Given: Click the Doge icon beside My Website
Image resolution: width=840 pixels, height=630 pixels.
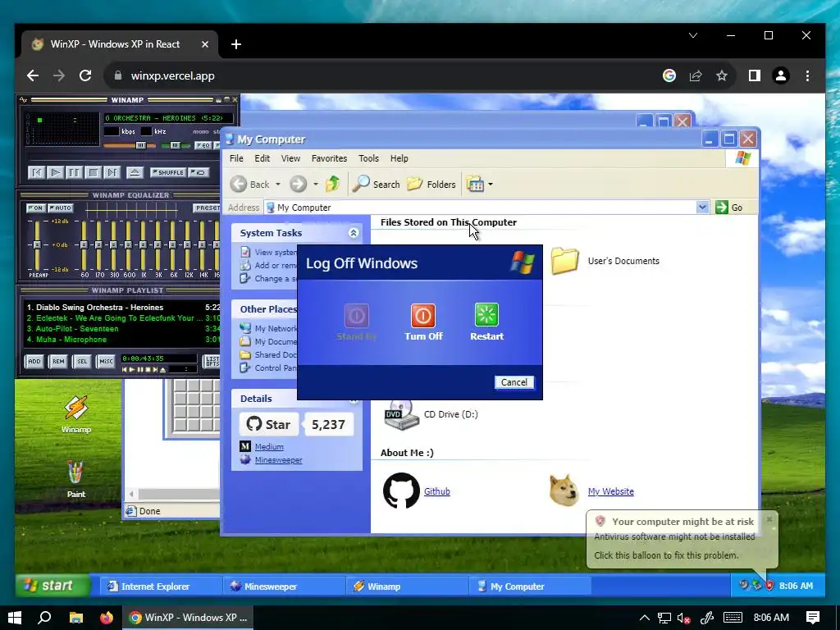Looking at the screenshot, I should click(x=564, y=490).
